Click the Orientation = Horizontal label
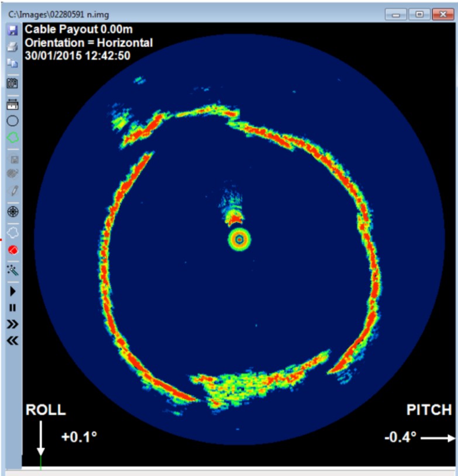Image resolution: width=458 pixels, height=476 pixels. click(x=89, y=43)
